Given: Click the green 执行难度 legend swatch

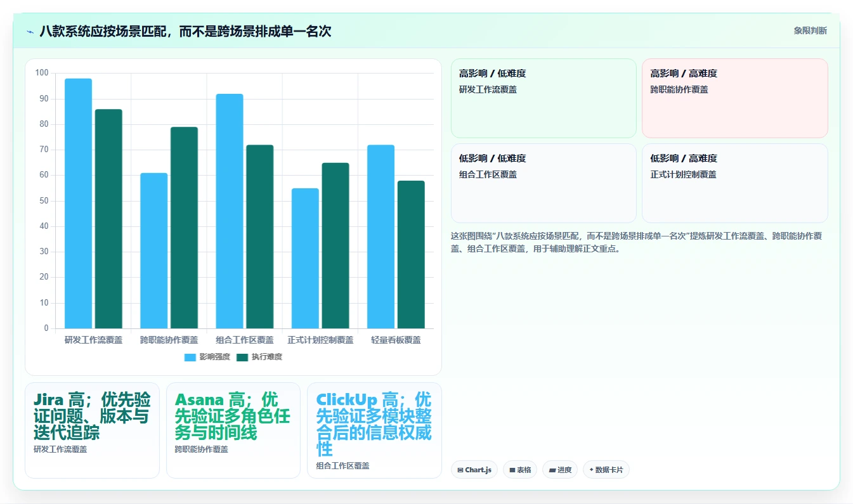Looking at the screenshot, I should pyautogui.click(x=242, y=358).
